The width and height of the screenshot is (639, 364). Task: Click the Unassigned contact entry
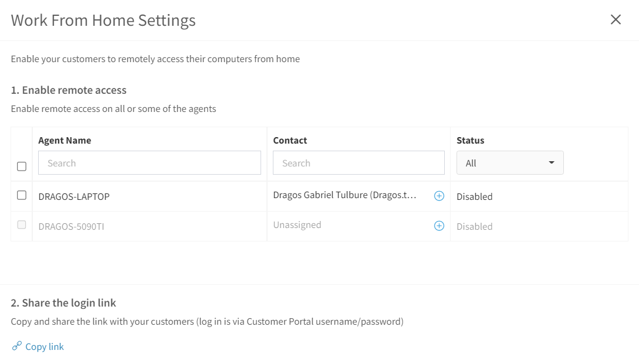(297, 224)
